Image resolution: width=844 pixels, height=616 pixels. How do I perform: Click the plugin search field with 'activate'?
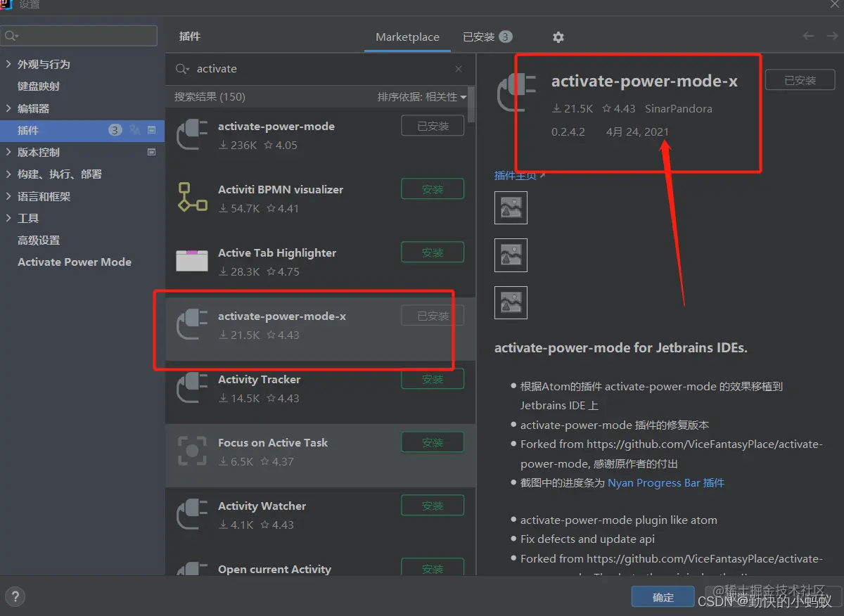pos(321,69)
